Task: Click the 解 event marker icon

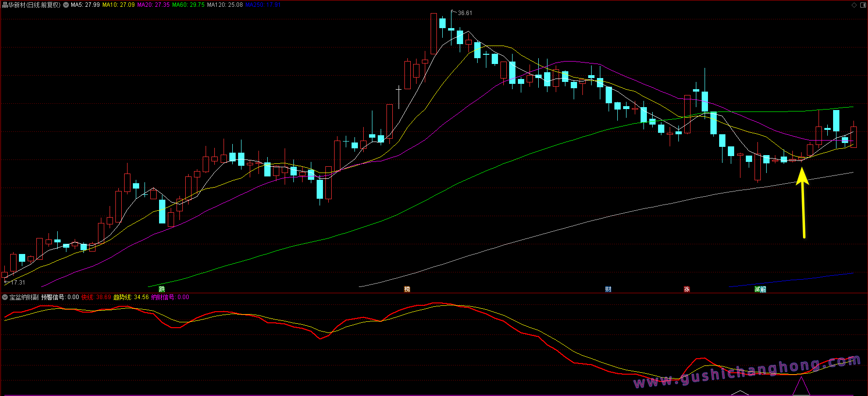Action: click(x=763, y=289)
